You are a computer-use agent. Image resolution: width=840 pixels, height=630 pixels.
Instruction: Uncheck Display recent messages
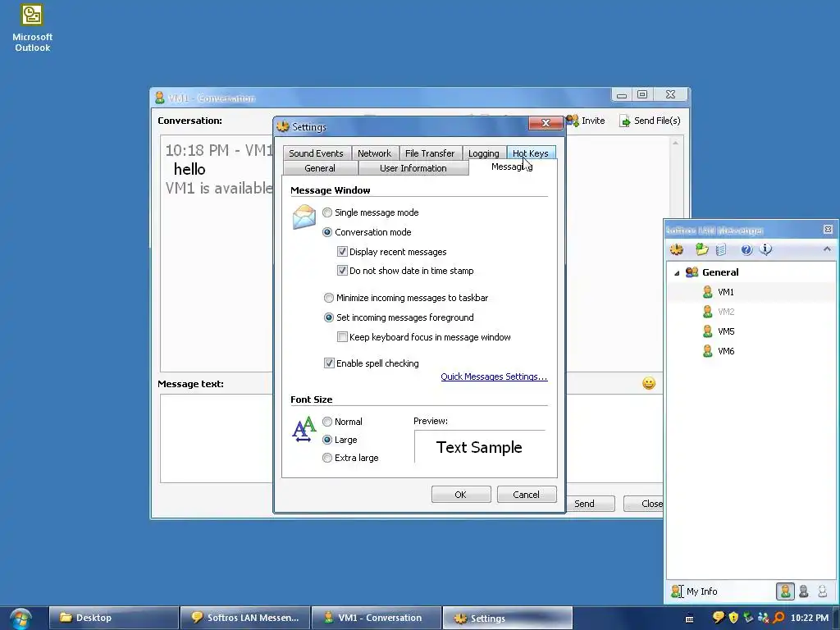click(x=342, y=252)
